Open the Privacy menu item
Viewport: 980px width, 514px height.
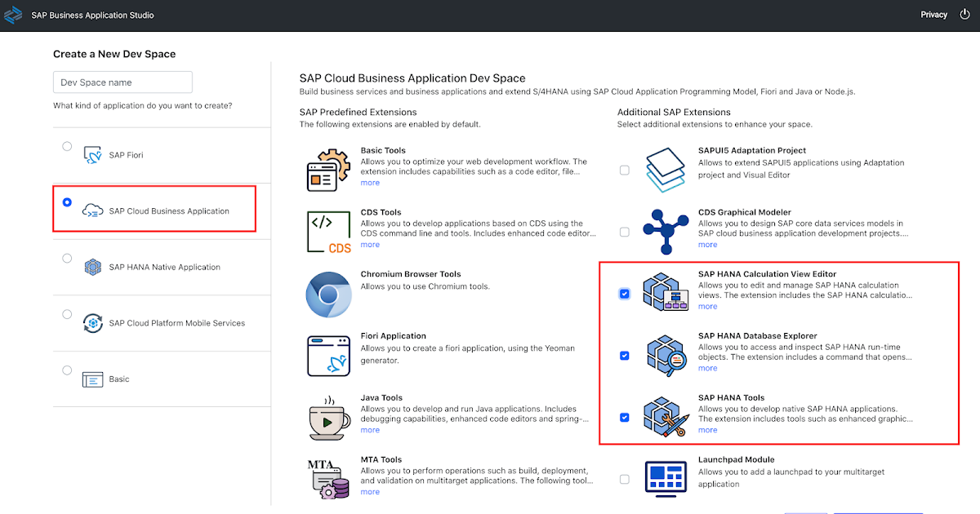tap(933, 14)
